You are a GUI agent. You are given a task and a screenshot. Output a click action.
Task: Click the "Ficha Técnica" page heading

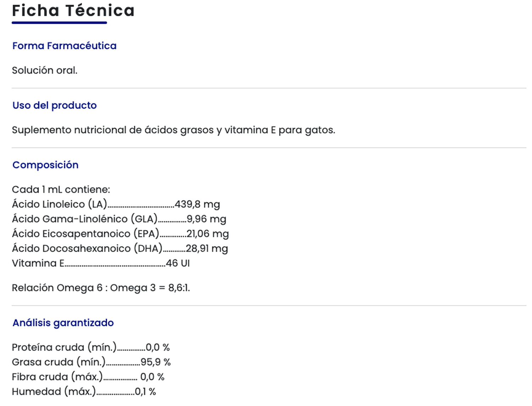73,11
